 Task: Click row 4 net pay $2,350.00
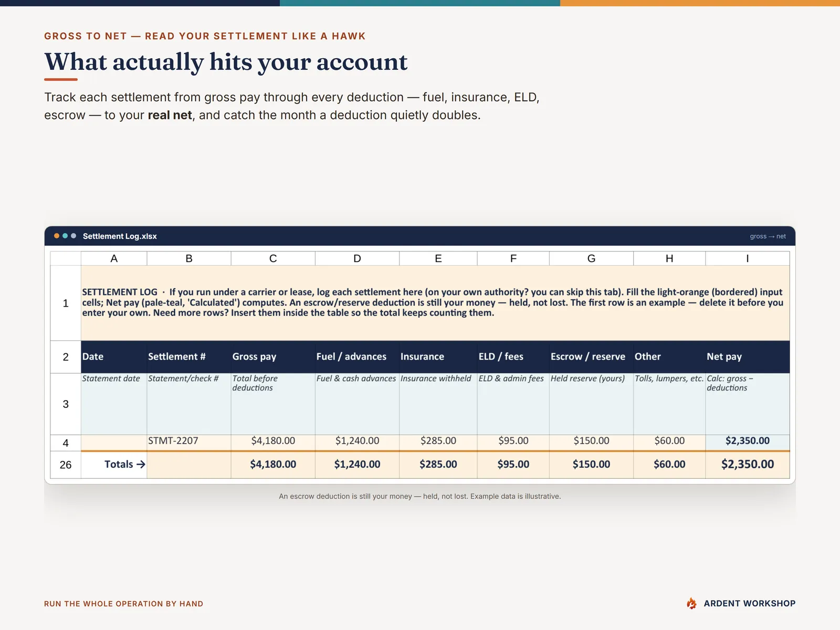coord(748,442)
